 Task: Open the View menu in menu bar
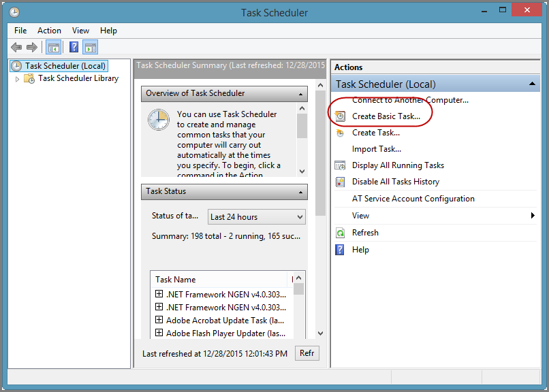[x=80, y=31]
